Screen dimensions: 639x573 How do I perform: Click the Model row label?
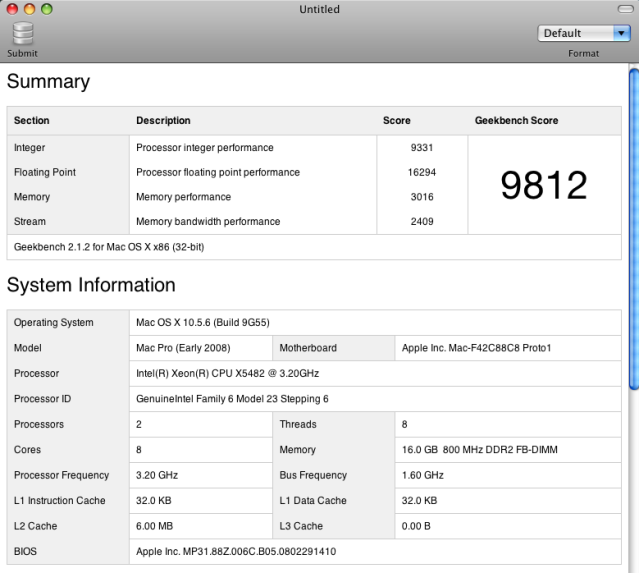28,348
